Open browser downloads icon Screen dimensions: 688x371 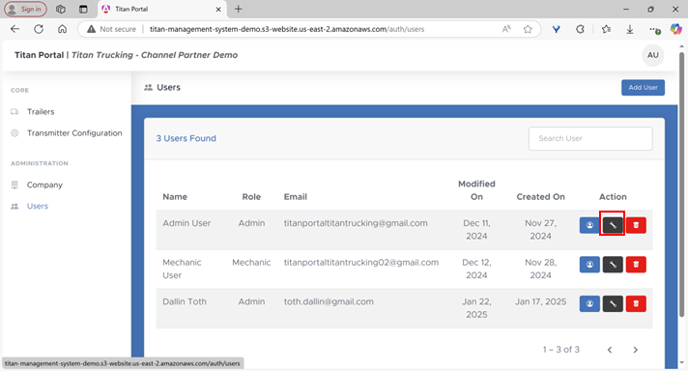(630, 29)
